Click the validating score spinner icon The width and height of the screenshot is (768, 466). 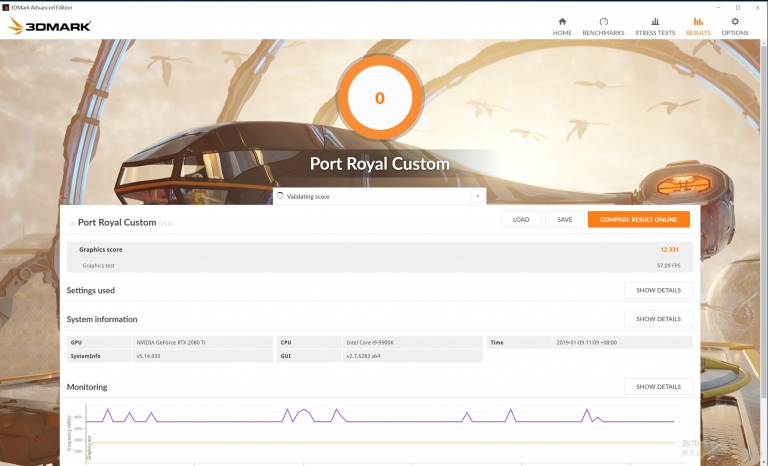(x=280, y=196)
